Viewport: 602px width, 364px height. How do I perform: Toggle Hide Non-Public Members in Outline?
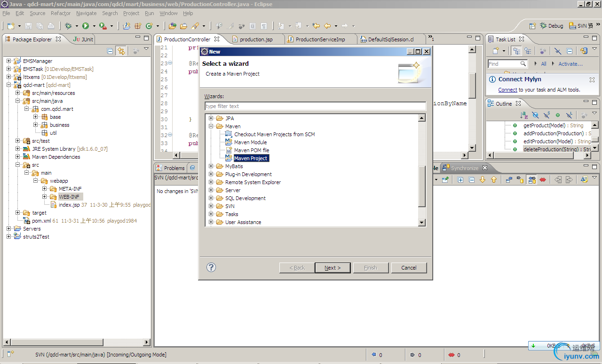point(558,115)
